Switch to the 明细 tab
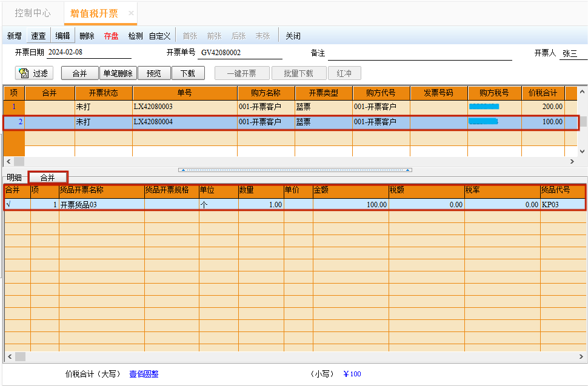This screenshot has height=386, width=588. point(15,178)
